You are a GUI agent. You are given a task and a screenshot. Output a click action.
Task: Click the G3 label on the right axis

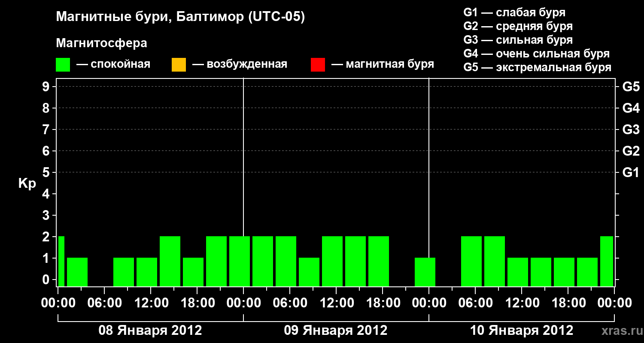pyautogui.click(x=631, y=129)
